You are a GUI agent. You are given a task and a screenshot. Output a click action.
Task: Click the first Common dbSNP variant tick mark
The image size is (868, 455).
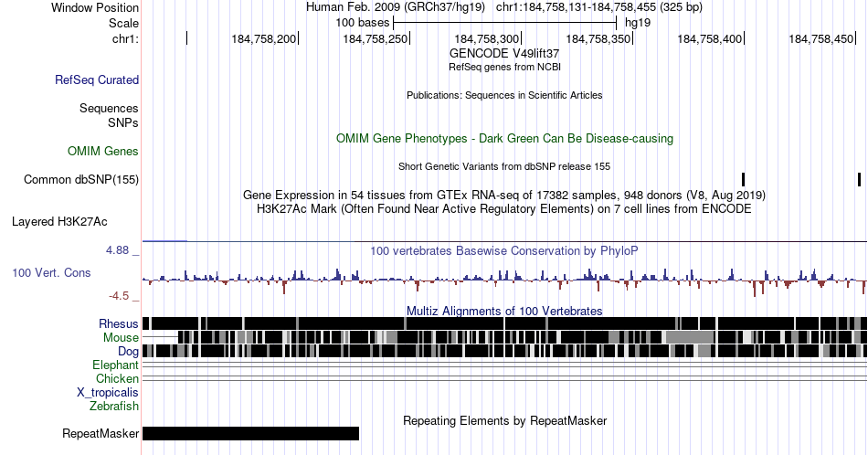(744, 179)
